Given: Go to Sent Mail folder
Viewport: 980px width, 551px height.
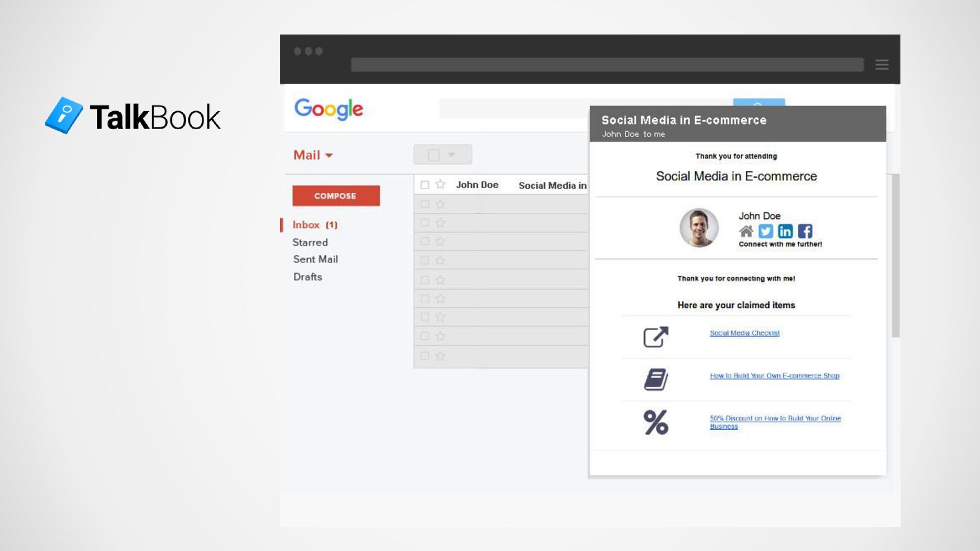Looking at the screenshot, I should [x=315, y=259].
